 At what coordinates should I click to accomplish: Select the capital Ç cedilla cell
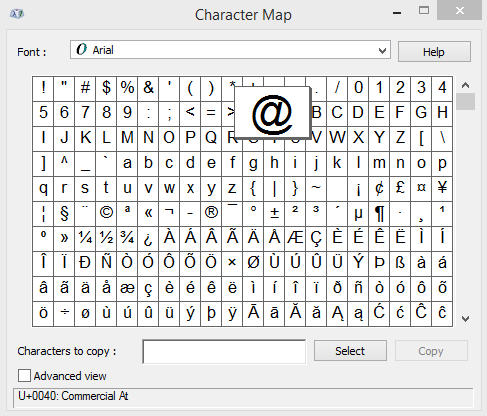[x=316, y=238]
